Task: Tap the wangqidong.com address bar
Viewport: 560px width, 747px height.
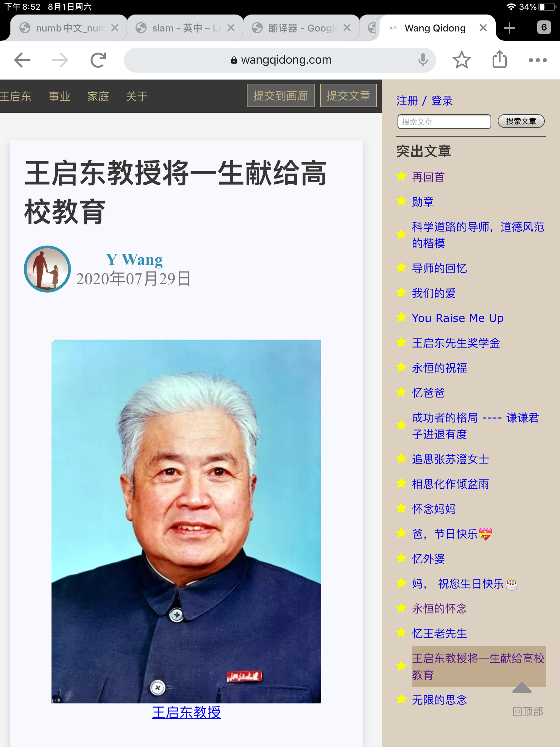Action: 280,60
